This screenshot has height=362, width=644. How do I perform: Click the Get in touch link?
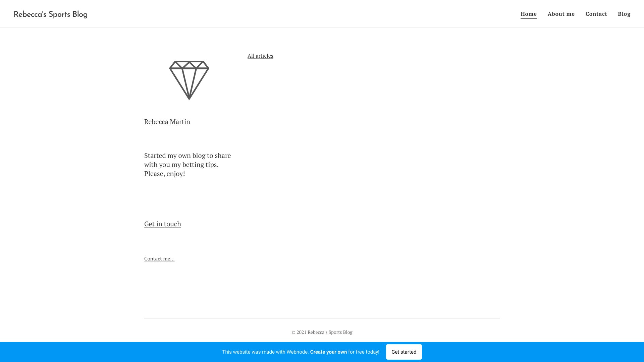(x=162, y=224)
